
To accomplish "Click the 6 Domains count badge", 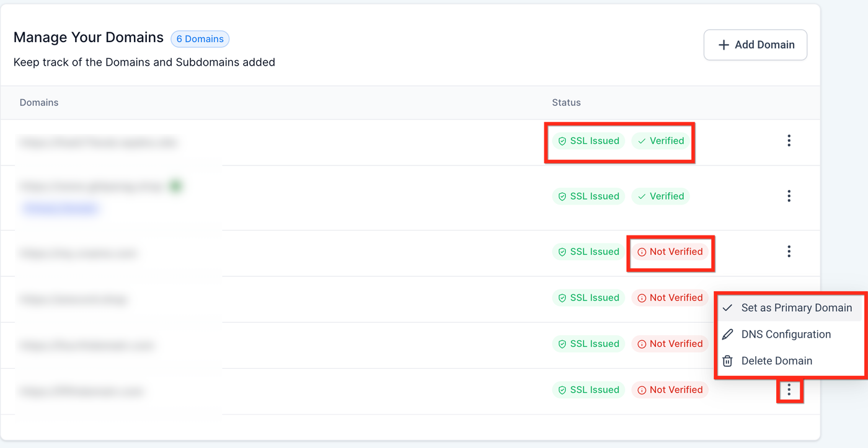I will point(200,39).
